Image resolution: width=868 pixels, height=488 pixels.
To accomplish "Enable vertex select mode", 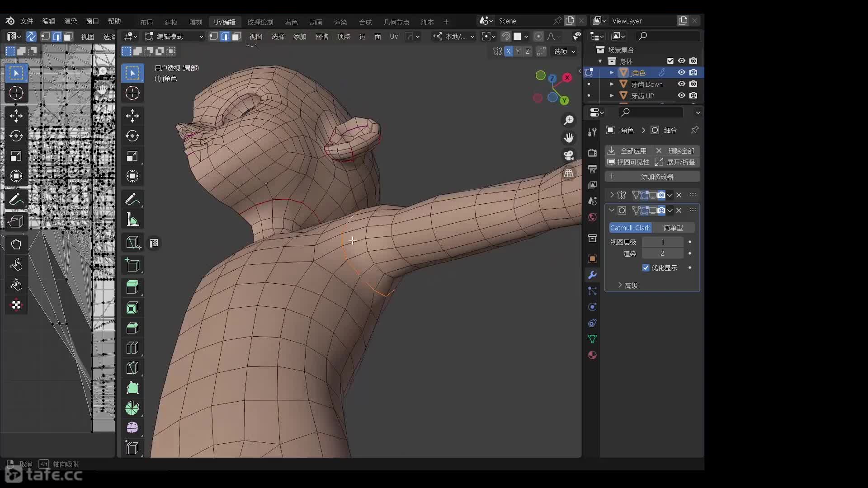I will point(214,37).
